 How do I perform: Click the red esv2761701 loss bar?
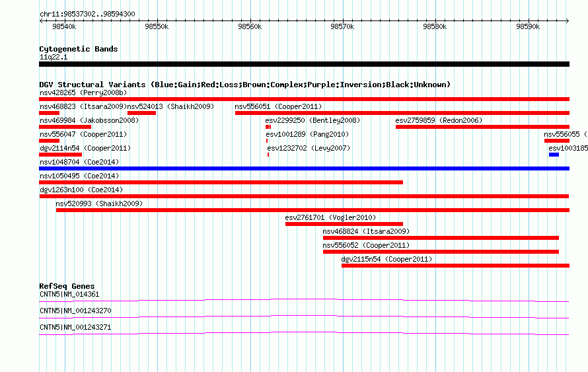[344, 224]
